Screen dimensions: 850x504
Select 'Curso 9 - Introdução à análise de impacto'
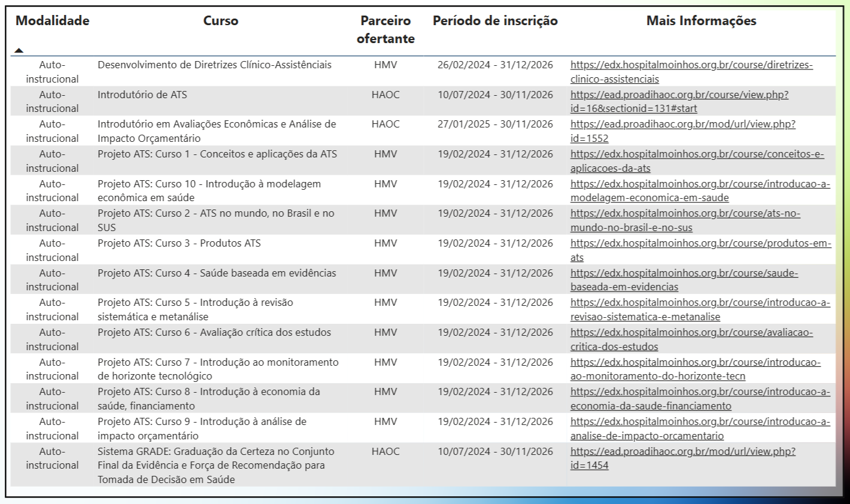(202, 429)
